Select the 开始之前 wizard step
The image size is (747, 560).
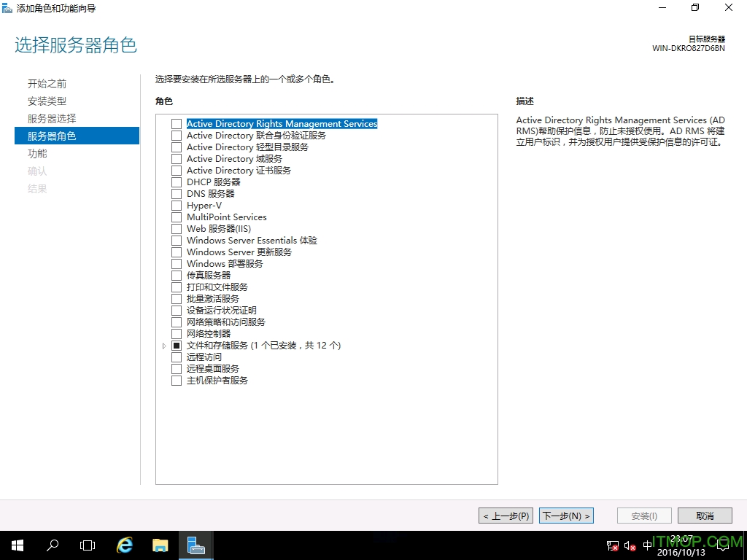pos(47,83)
